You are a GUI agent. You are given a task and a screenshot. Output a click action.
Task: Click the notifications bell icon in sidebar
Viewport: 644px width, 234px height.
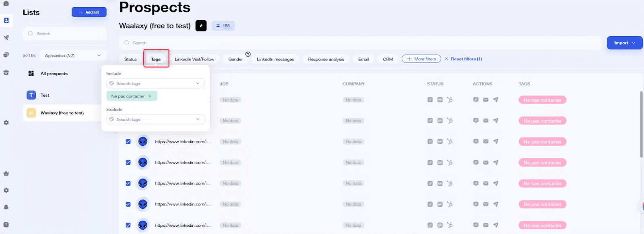click(6, 207)
